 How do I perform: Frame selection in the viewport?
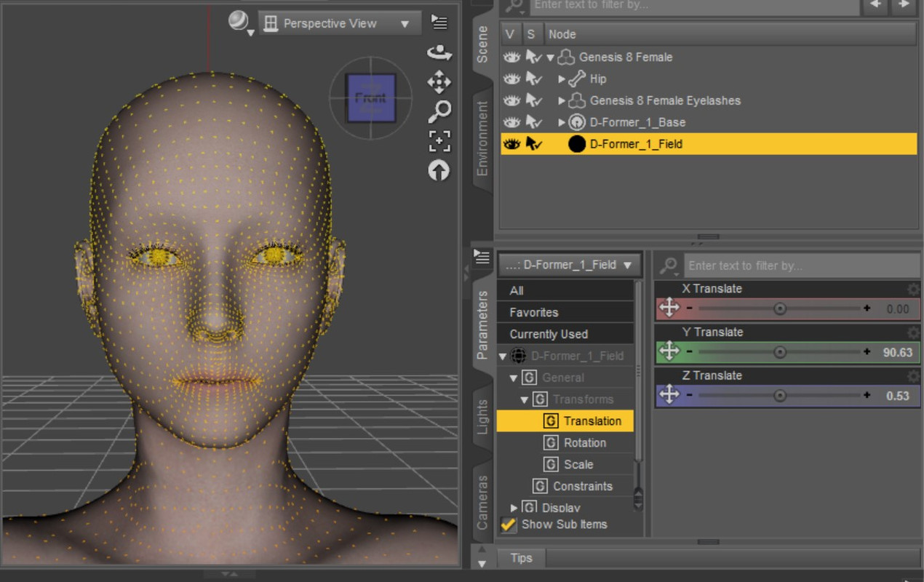point(439,140)
